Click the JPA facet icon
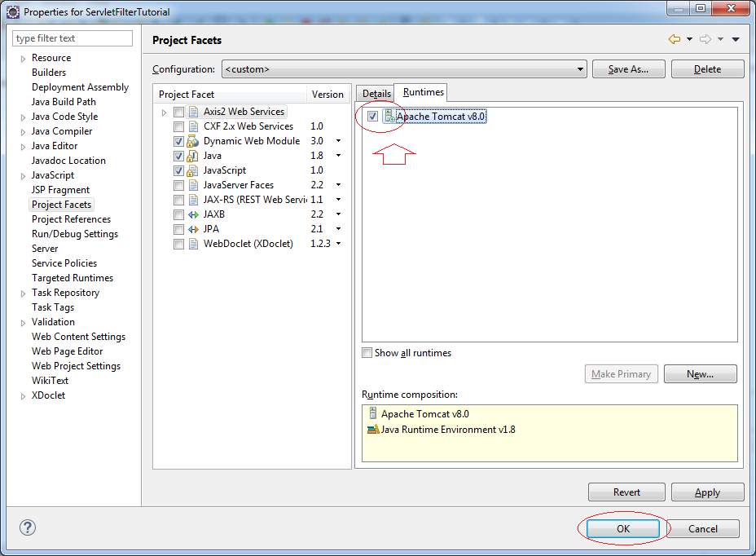Viewport: 756px width, 556px height. coord(193,229)
